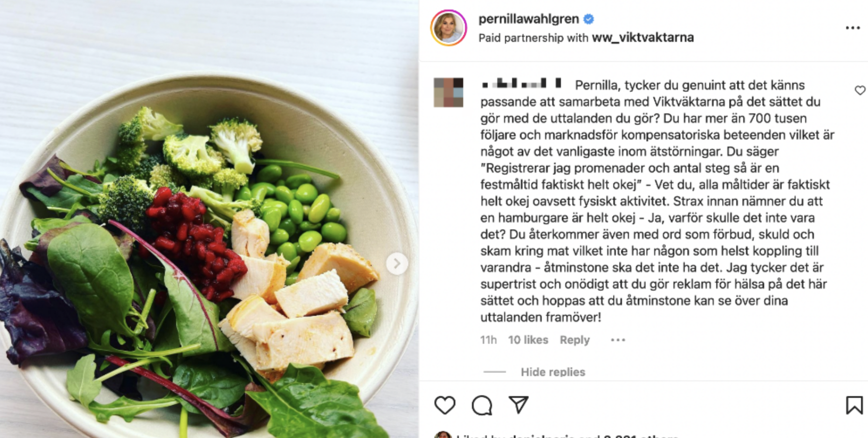Open the commenter's blurred username
The image size is (868, 438).
tap(522, 83)
